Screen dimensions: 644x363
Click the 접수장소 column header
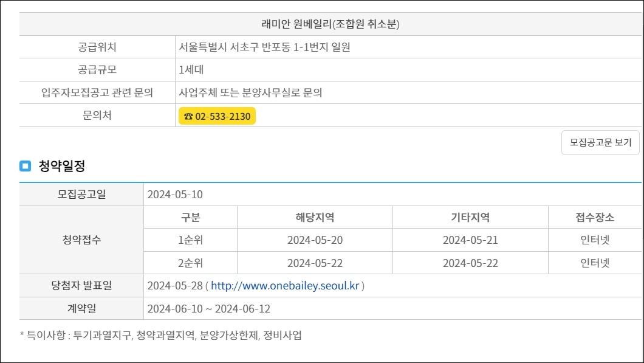pos(595,218)
